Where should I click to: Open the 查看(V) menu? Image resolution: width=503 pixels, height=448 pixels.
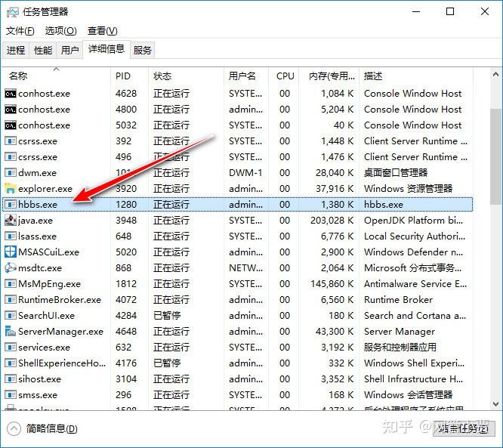(102, 31)
